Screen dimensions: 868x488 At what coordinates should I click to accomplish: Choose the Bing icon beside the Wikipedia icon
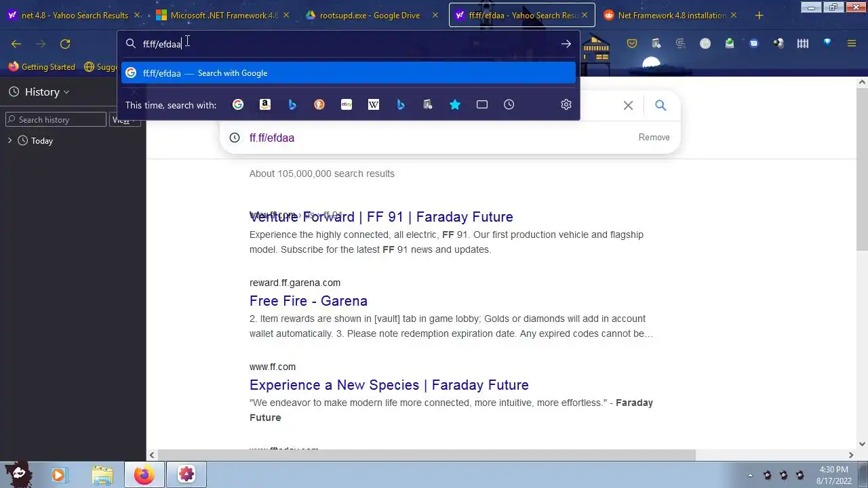tap(401, 104)
